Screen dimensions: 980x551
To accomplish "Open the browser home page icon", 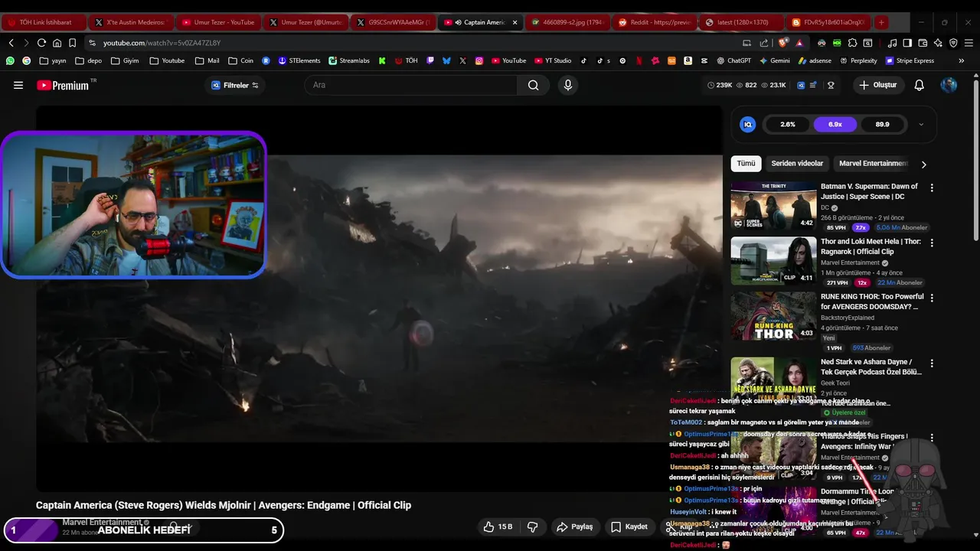I will 57,43.
